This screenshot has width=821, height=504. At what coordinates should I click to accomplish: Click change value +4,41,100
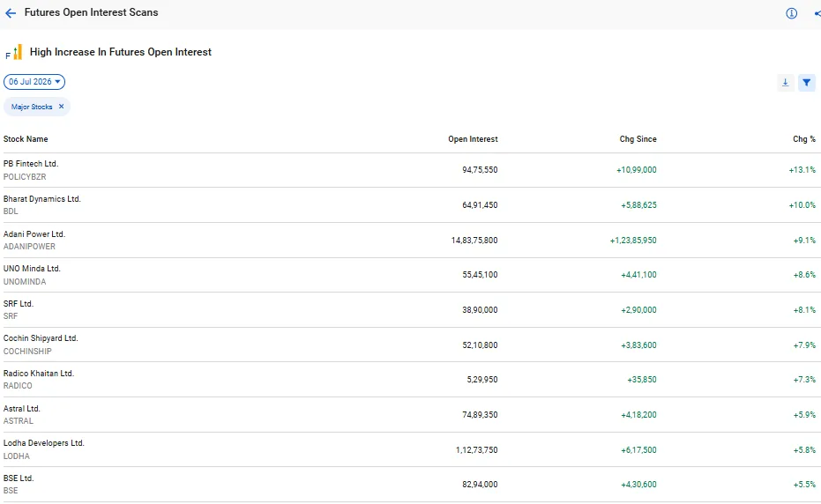638,275
